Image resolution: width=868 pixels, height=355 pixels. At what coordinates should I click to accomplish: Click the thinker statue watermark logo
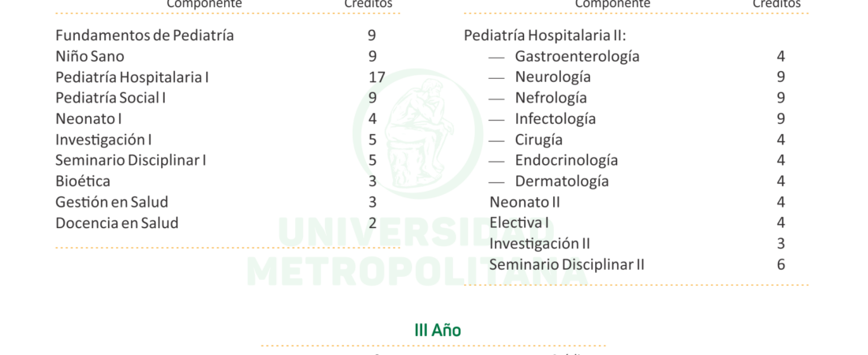click(418, 133)
